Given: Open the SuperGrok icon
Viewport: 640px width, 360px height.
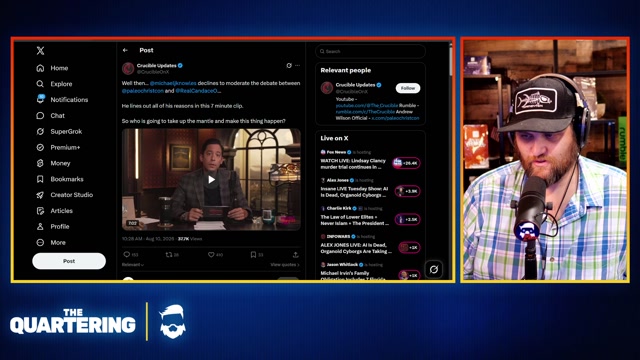Looking at the screenshot, I should tap(40, 131).
